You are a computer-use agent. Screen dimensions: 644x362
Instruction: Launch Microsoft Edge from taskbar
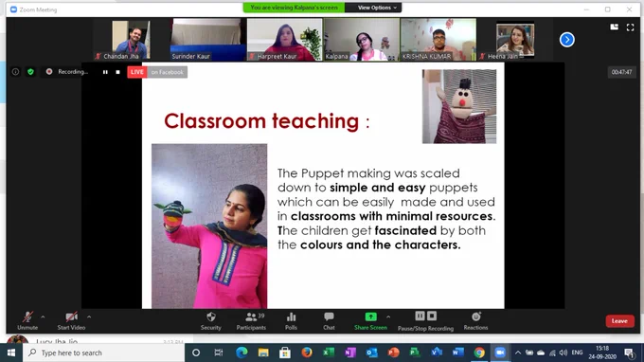click(241, 353)
